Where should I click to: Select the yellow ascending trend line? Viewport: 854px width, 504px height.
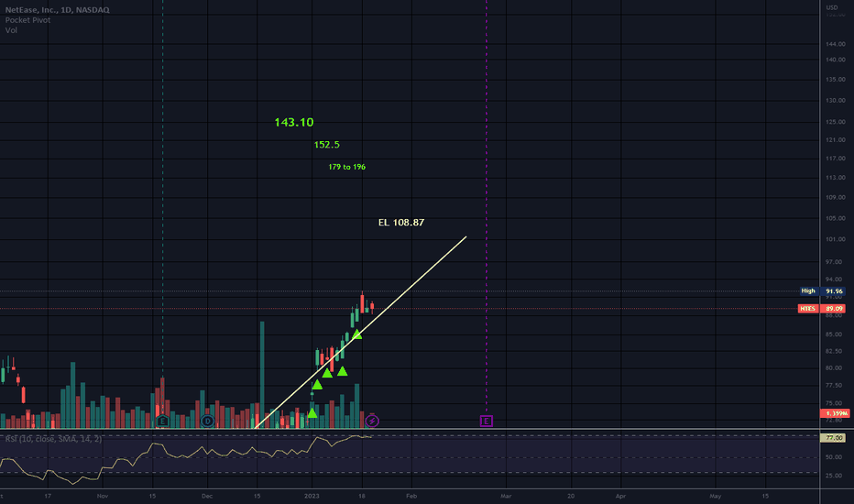point(360,333)
